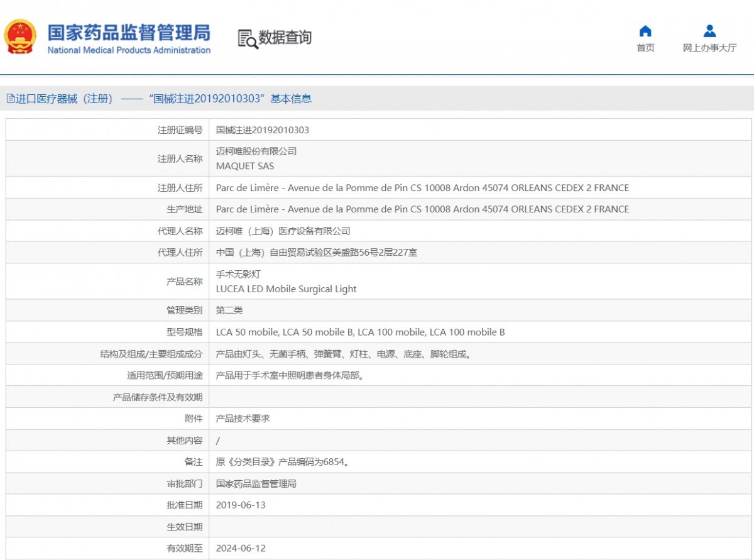This screenshot has height=560, width=754.
Task: Click 代理人住所 value with 美盛路56号
Action: 317,253
